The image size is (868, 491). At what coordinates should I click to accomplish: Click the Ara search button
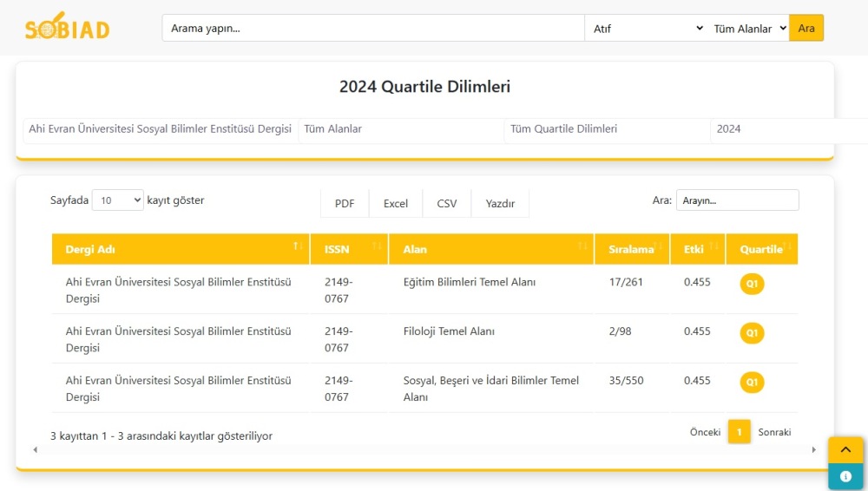coord(806,29)
